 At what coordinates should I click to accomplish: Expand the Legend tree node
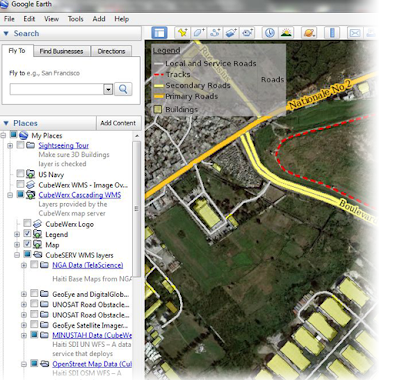(17, 235)
